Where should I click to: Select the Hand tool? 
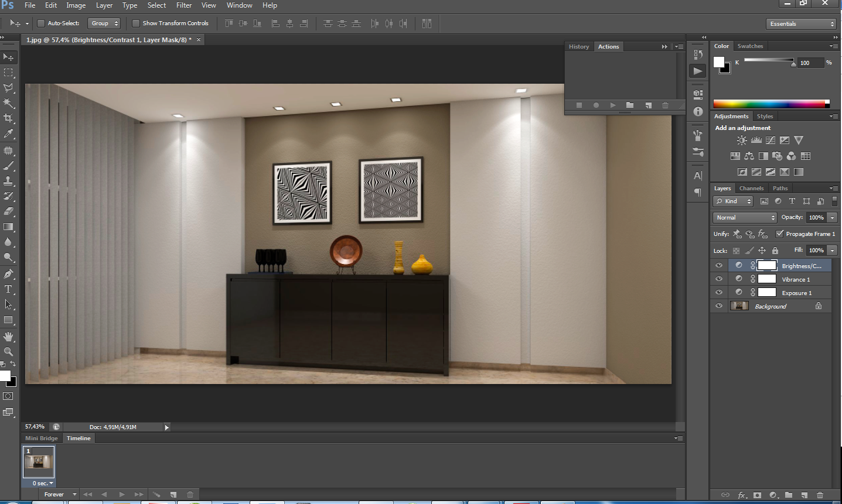point(8,337)
